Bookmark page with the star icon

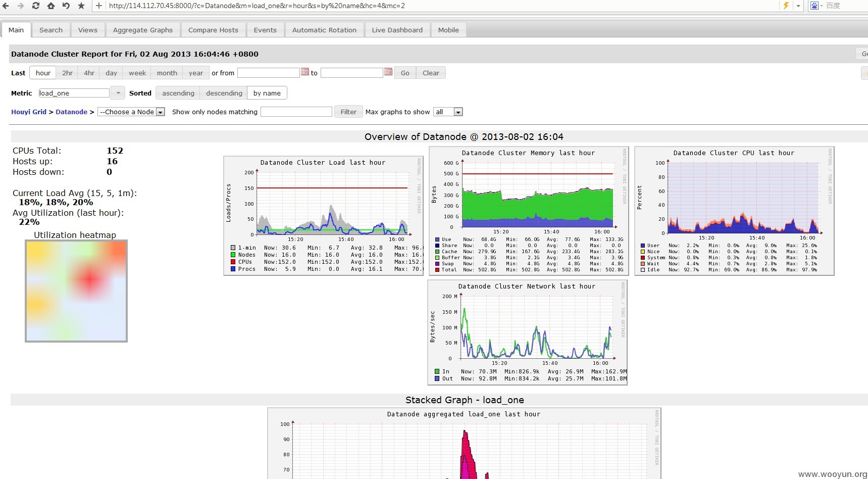point(81,6)
